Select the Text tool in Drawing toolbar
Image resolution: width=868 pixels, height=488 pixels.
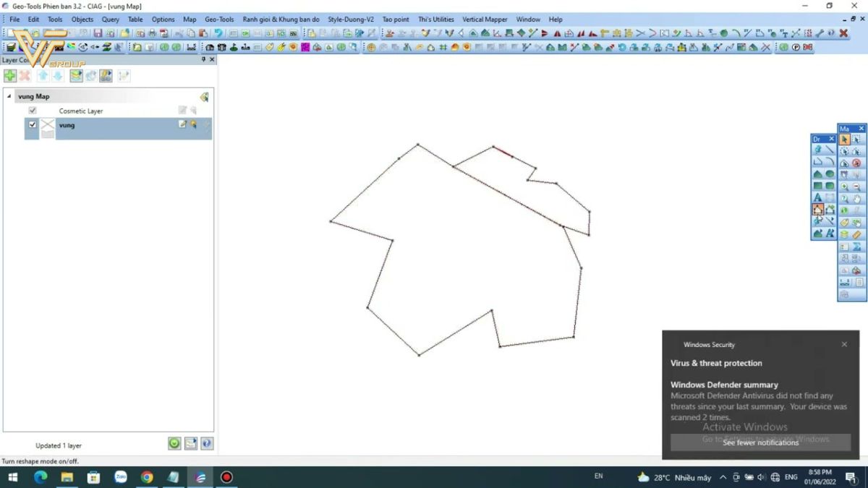[x=818, y=197]
